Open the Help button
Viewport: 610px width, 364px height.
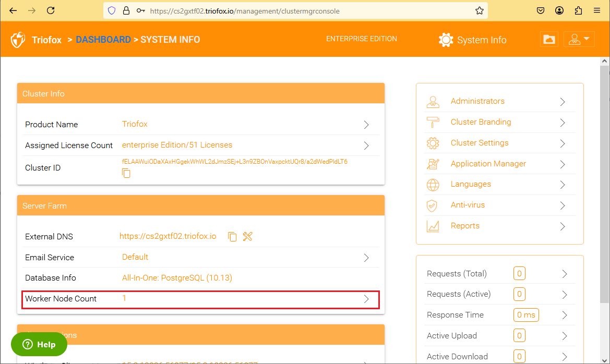[x=39, y=344]
